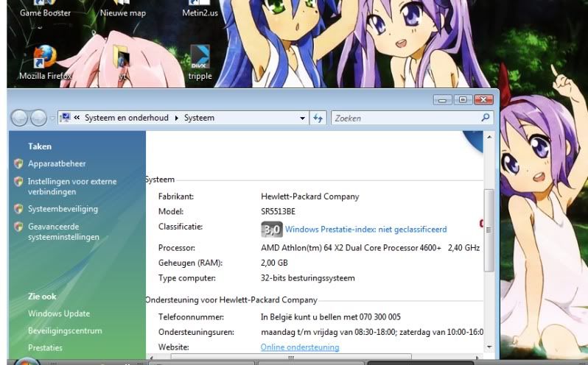
Task: Click shield icon beside Instellingen voor externe verbindingen
Action: click(18, 182)
